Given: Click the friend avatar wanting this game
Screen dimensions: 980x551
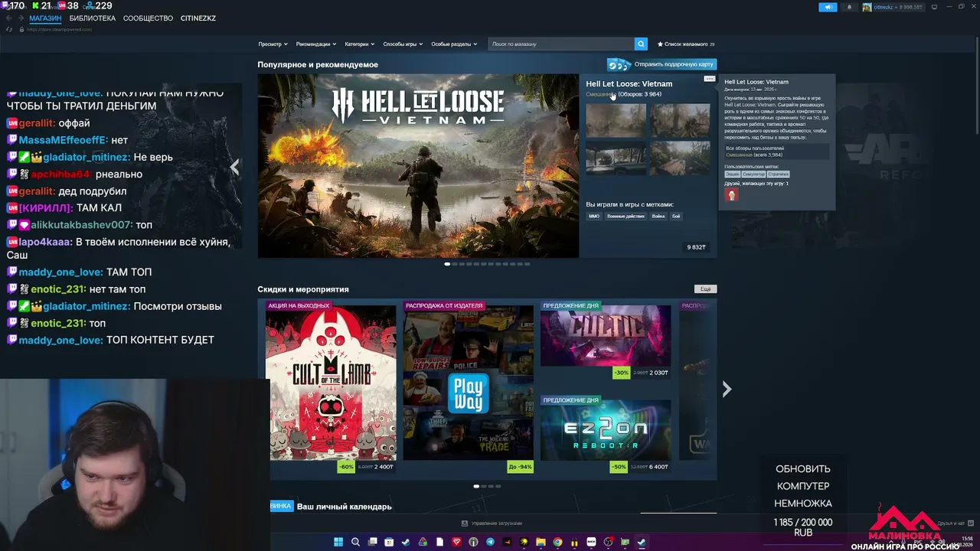Looking at the screenshot, I should click(731, 195).
